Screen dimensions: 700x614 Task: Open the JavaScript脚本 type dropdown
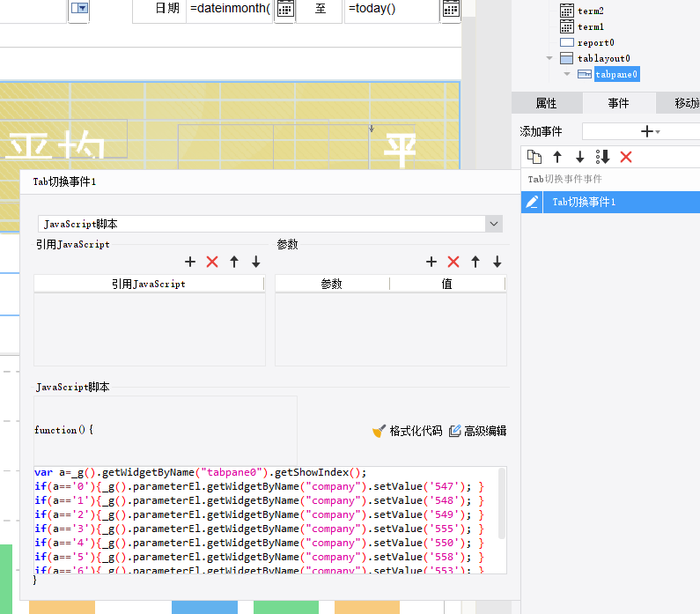coord(493,224)
